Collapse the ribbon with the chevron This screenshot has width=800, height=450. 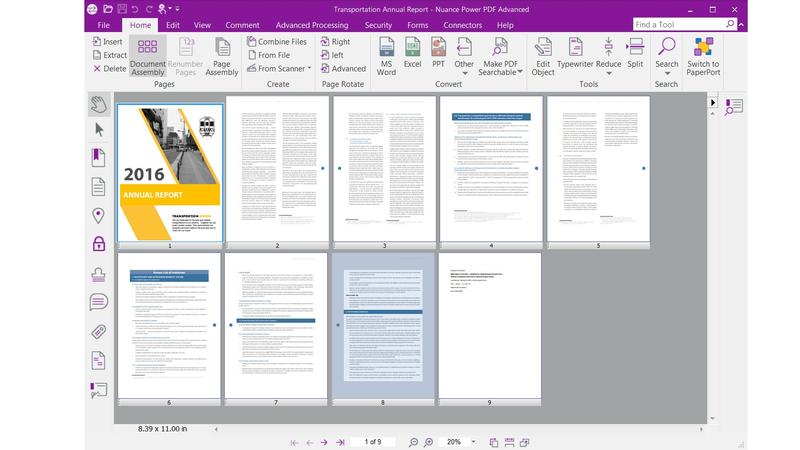tap(741, 24)
